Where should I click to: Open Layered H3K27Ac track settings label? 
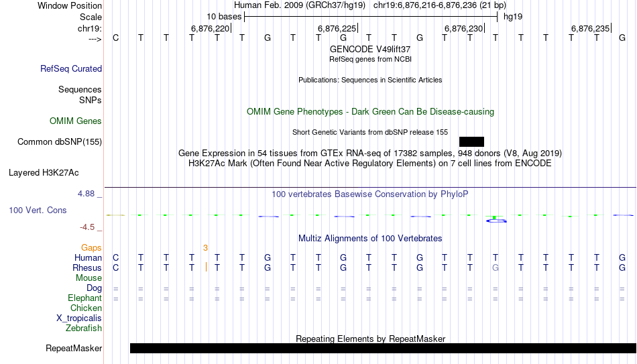point(44,173)
